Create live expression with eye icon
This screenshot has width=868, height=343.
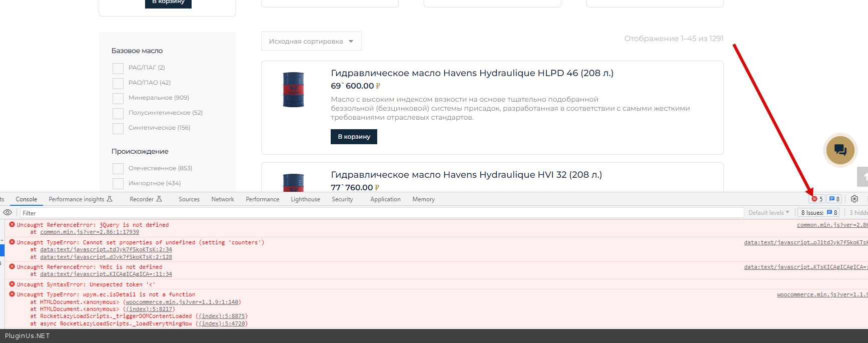click(x=8, y=212)
